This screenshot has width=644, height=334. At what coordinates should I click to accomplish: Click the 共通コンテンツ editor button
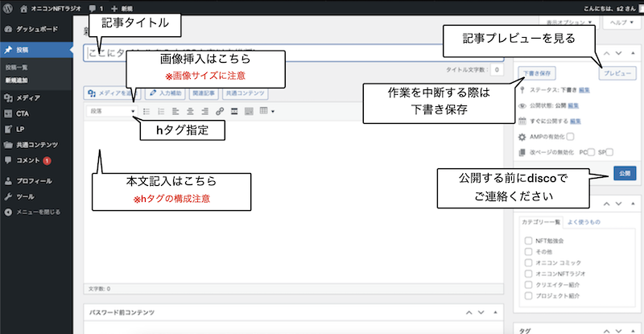pos(246,93)
